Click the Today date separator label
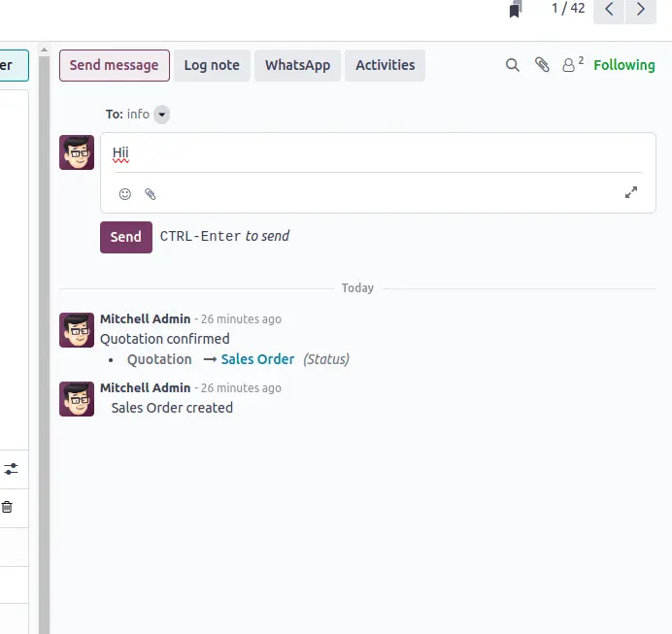The width and height of the screenshot is (672, 634). click(357, 287)
